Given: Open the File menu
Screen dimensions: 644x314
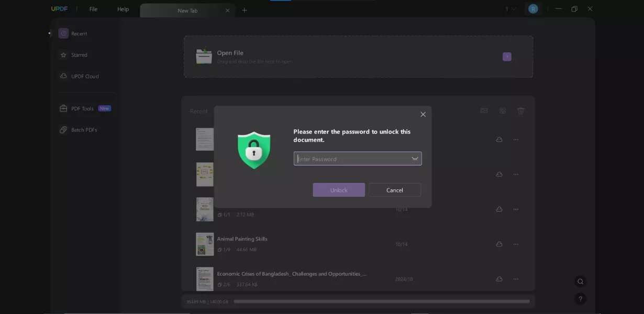Looking at the screenshot, I should (x=93, y=9).
